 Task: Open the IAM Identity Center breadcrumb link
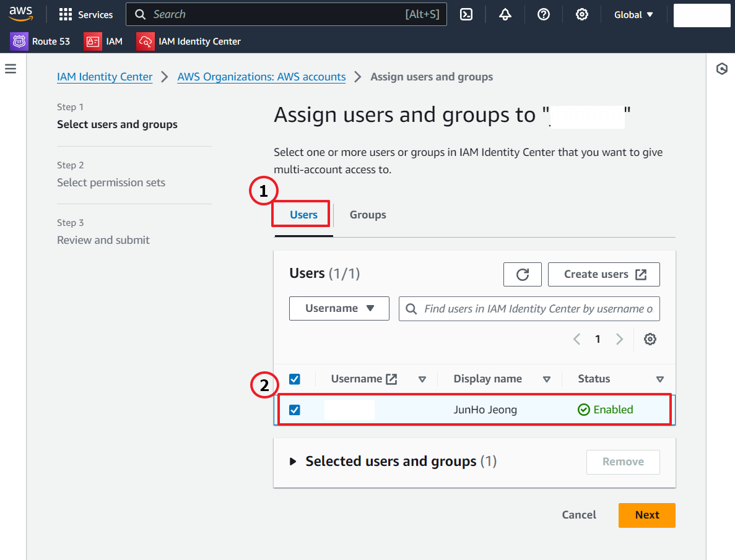[105, 77]
